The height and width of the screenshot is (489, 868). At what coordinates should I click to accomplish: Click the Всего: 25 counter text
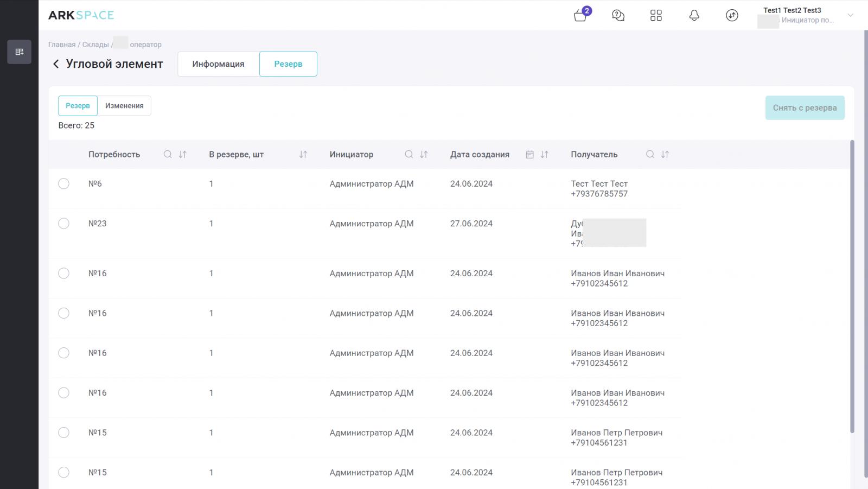pos(76,125)
